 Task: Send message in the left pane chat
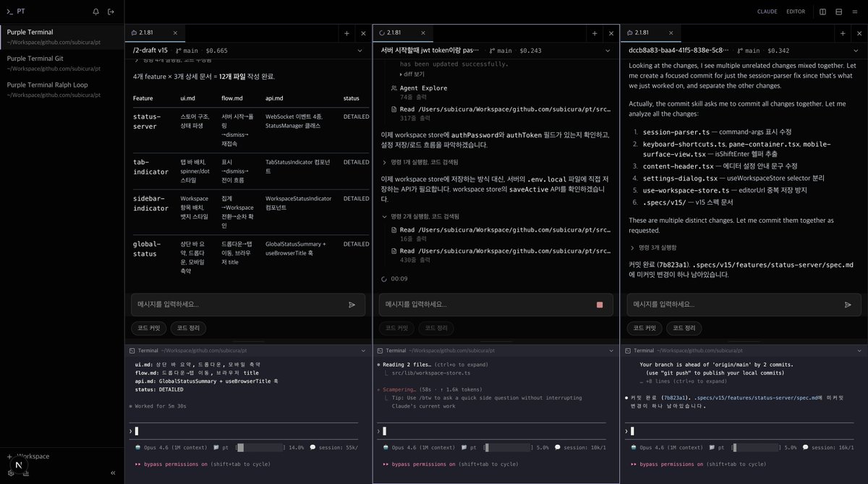352,305
